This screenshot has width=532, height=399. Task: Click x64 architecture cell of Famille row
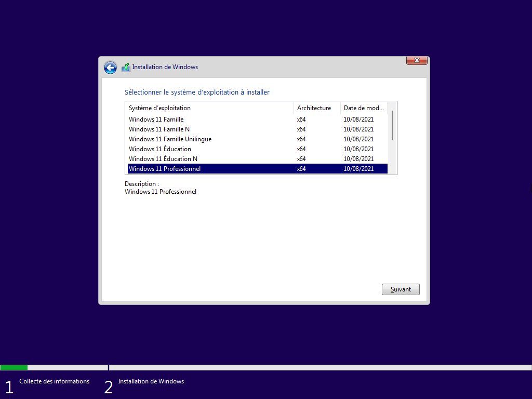301,119
